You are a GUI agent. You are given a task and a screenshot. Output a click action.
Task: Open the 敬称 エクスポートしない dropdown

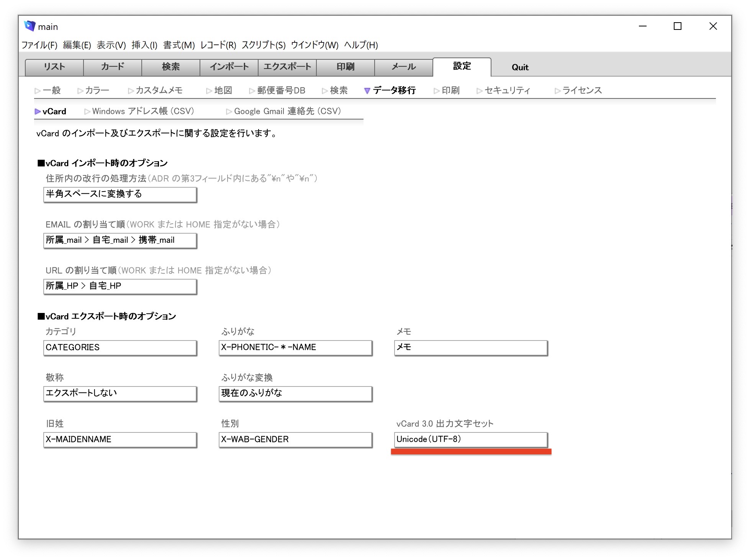click(120, 393)
